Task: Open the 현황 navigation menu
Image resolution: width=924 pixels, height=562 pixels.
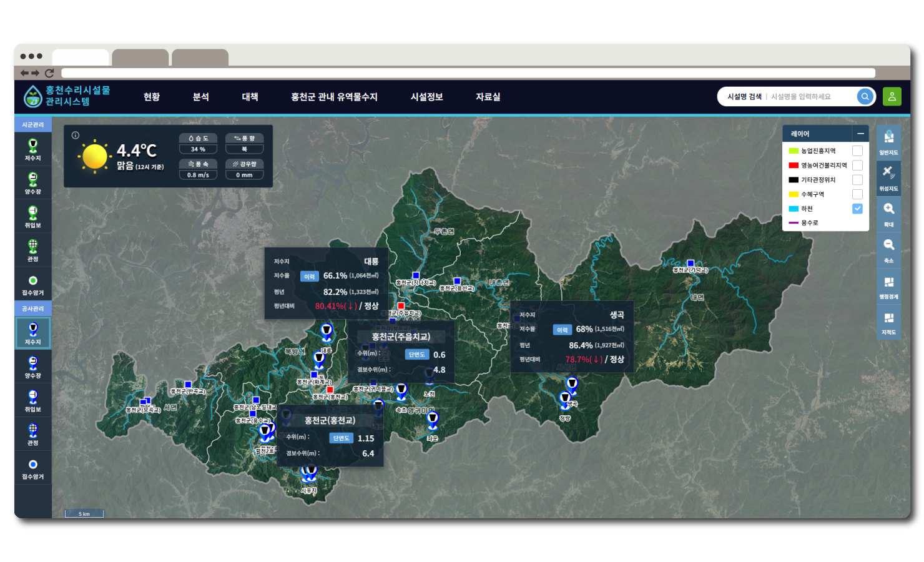Action: pos(152,97)
